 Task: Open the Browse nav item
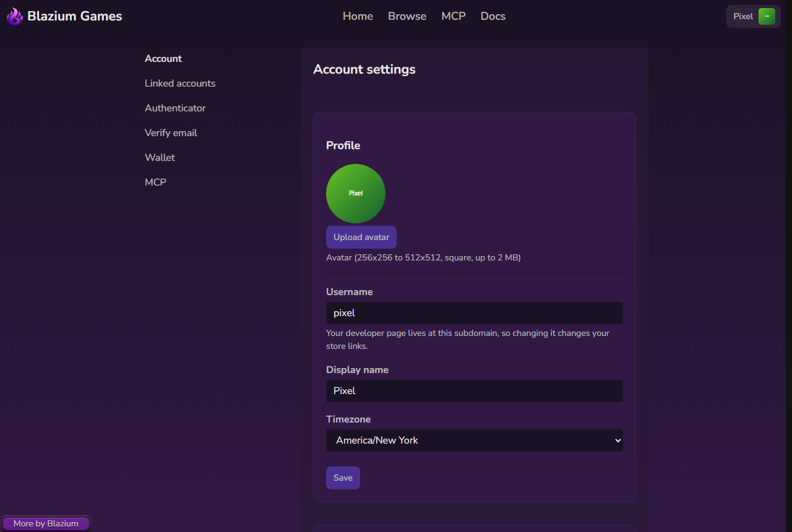click(x=407, y=16)
